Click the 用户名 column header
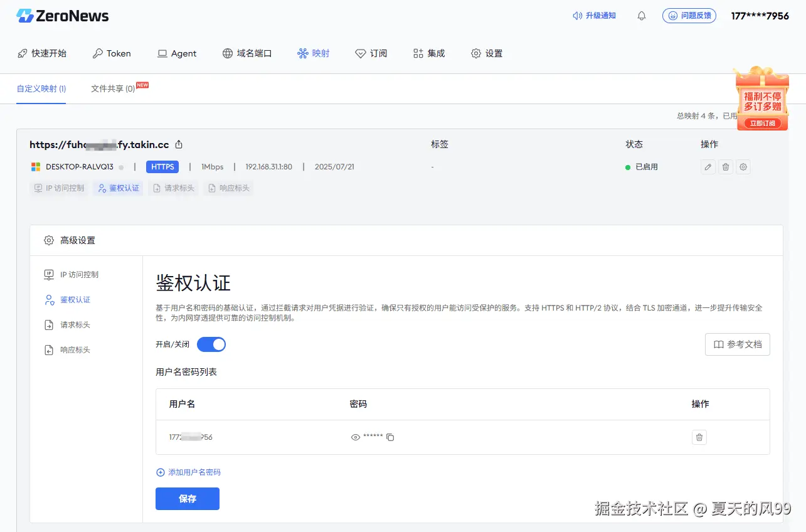Viewport: 806px width, 532px height. pos(182,404)
